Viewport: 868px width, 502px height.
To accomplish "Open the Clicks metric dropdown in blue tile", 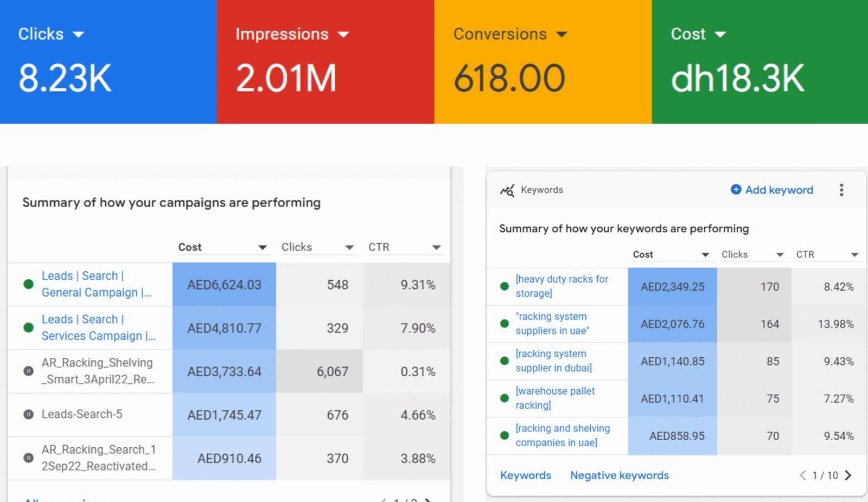I will 79,34.
